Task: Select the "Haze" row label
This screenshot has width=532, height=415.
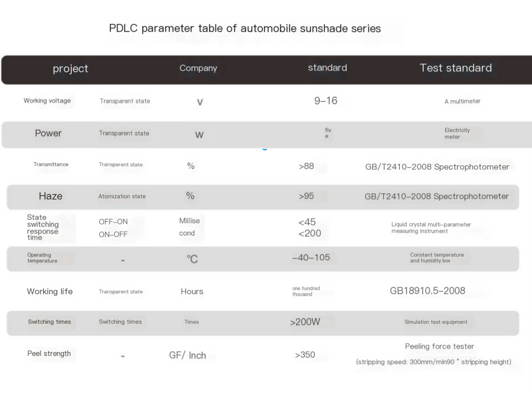Action: pos(51,196)
